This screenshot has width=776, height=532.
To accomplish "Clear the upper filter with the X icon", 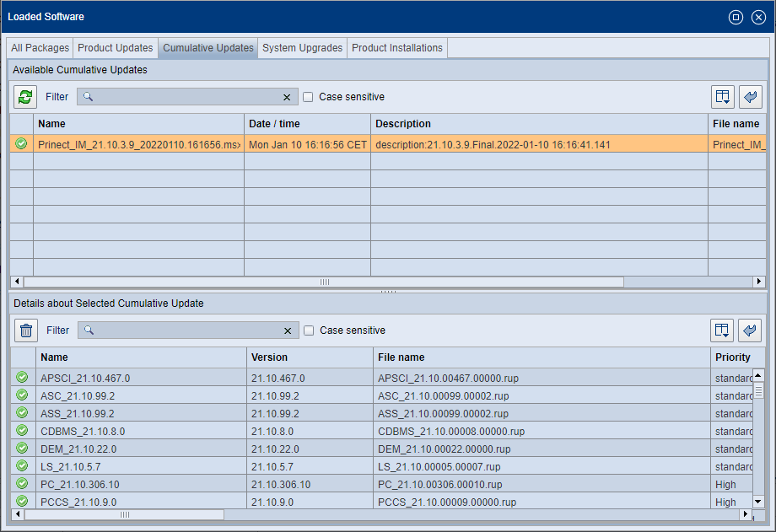I will (x=287, y=96).
